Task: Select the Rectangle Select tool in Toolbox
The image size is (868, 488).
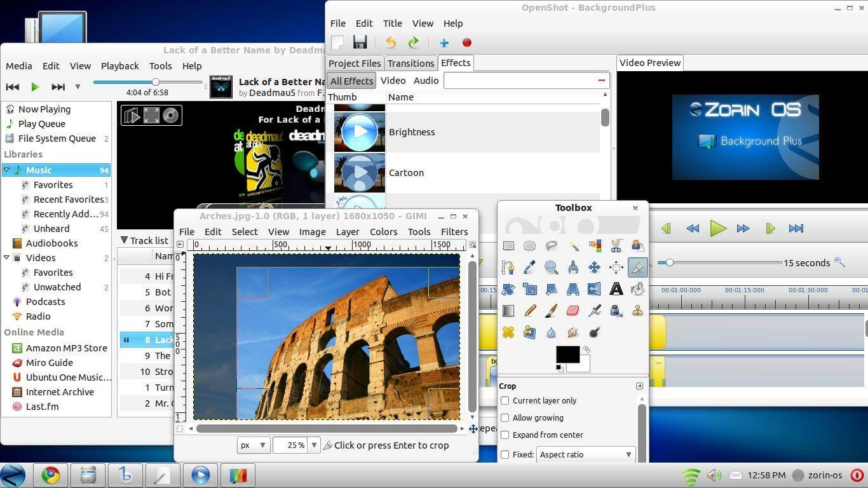Action: click(508, 246)
